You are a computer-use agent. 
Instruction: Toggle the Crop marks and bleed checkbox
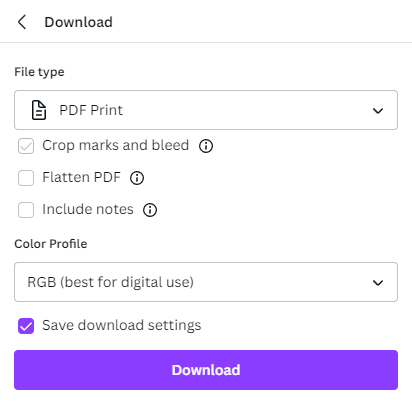[x=26, y=146]
